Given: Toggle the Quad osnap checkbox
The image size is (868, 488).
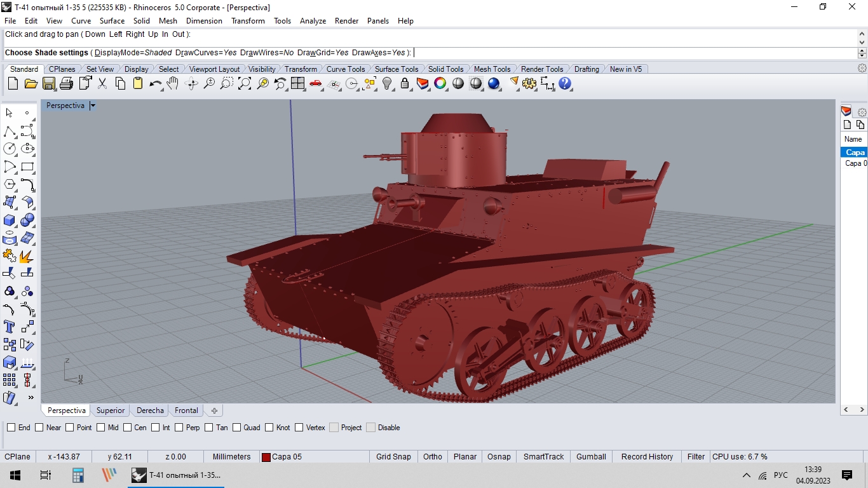Looking at the screenshot, I should point(236,428).
